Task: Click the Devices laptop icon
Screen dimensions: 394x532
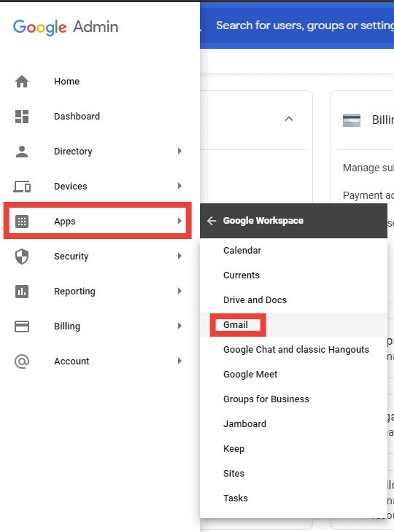Action: point(22,187)
